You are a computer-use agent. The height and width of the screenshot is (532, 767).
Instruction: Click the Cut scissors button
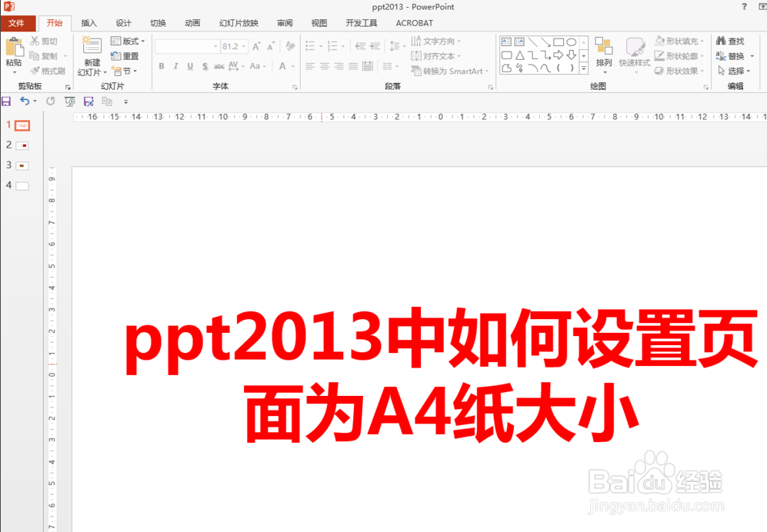[44, 41]
